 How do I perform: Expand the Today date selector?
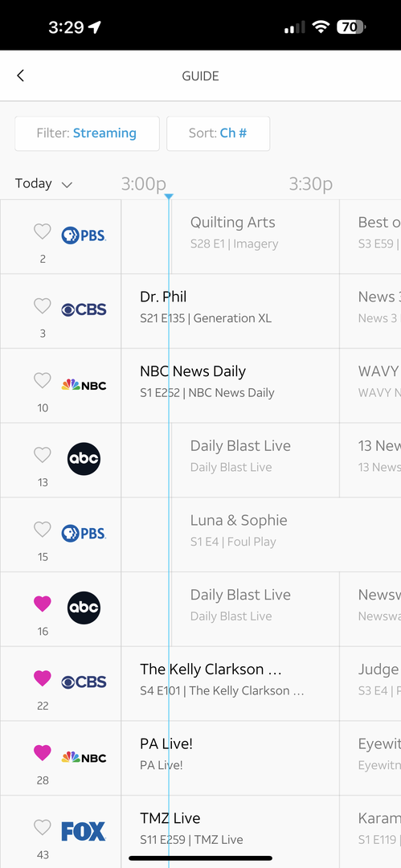(x=43, y=184)
